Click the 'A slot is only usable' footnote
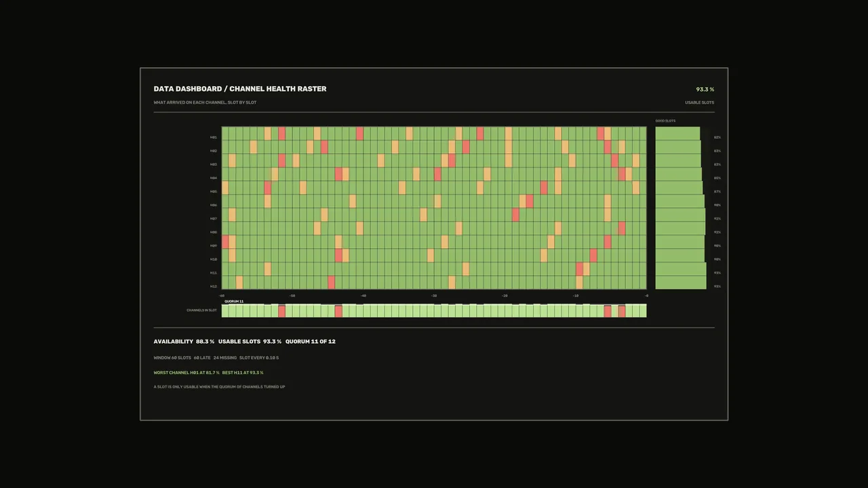 pyautogui.click(x=219, y=387)
